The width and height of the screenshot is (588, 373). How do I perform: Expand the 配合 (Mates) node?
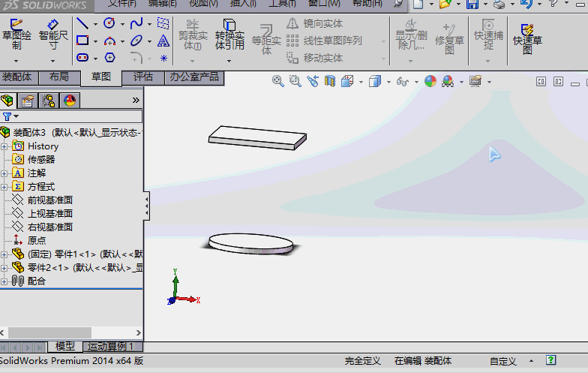(x=4, y=281)
